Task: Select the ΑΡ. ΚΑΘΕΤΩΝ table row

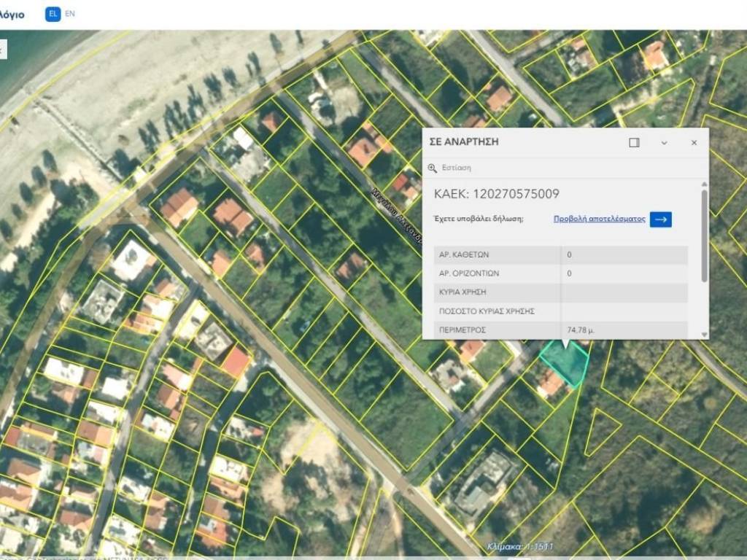Action: pos(554,255)
